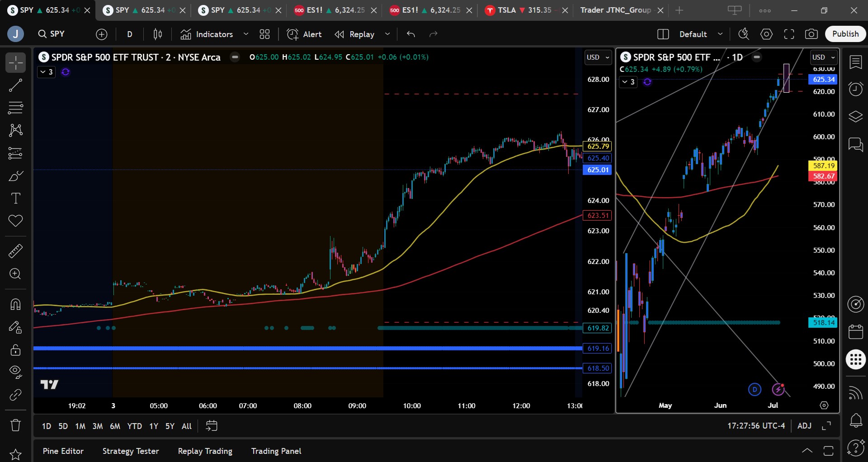This screenshot has height=462, width=868.
Task: Take a chart snapshot with the camera
Action: point(811,34)
